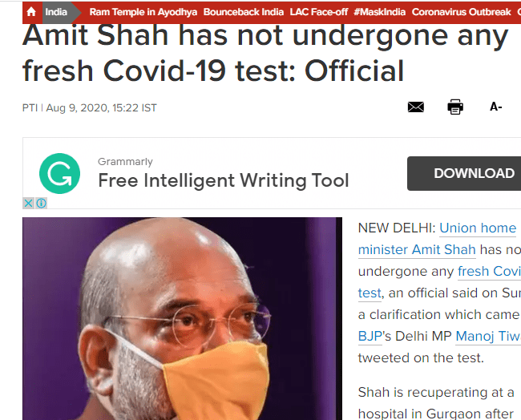Click the masked man article photo
521x420 pixels.
pos(183,319)
